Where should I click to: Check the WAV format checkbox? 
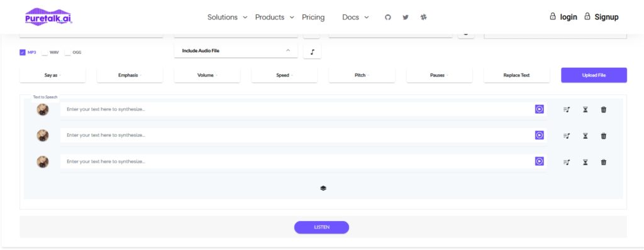tap(45, 53)
